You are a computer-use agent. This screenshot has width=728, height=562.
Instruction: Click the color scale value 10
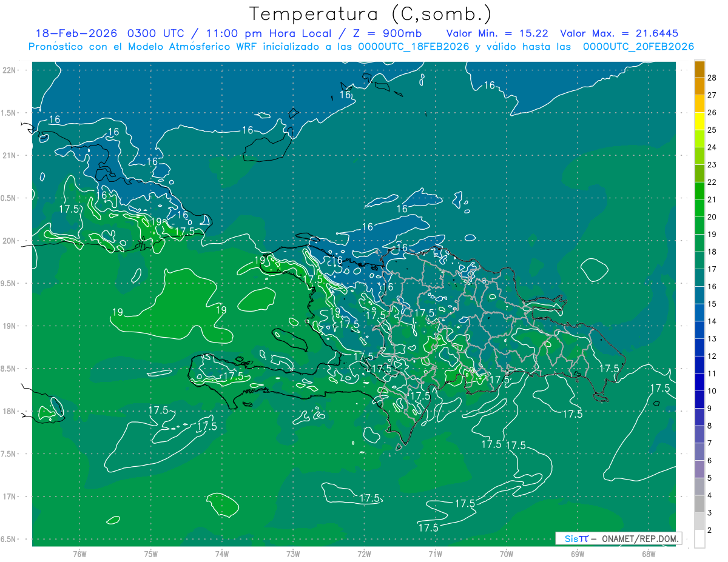(x=712, y=390)
